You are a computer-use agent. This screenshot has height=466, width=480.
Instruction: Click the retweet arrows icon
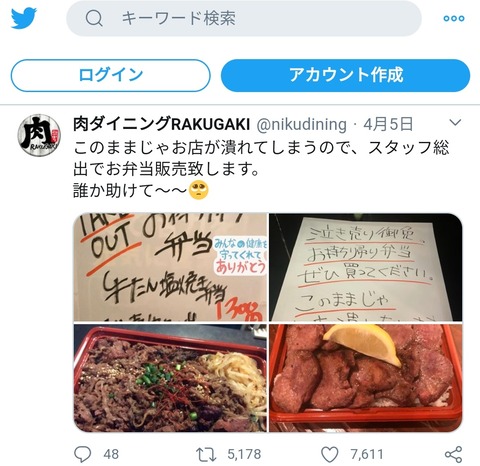[x=206, y=454]
